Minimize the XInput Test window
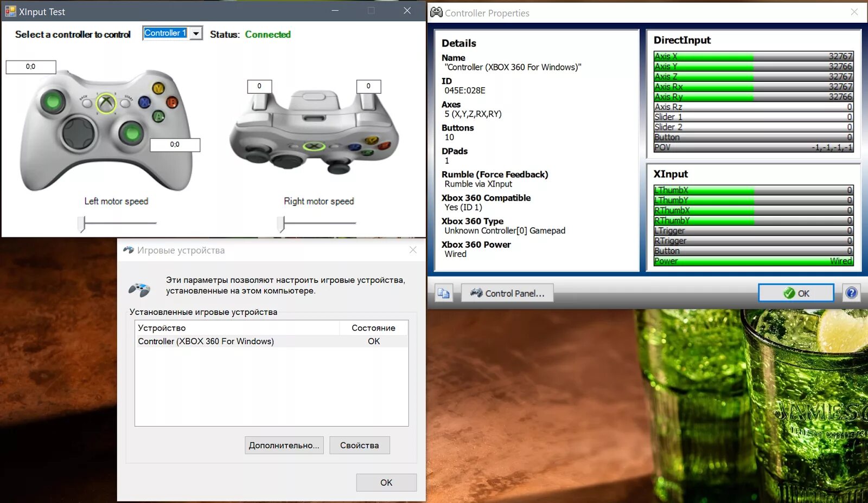 [335, 11]
